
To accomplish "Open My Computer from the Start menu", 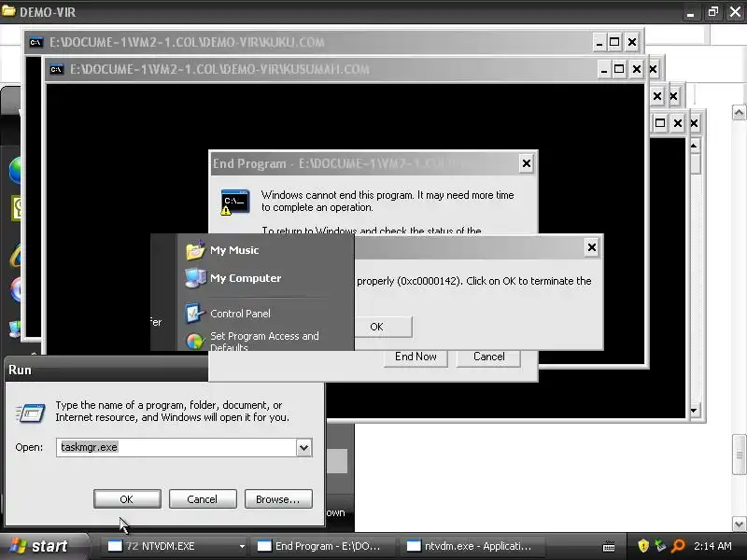I will pyautogui.click(x=246, y=278).
